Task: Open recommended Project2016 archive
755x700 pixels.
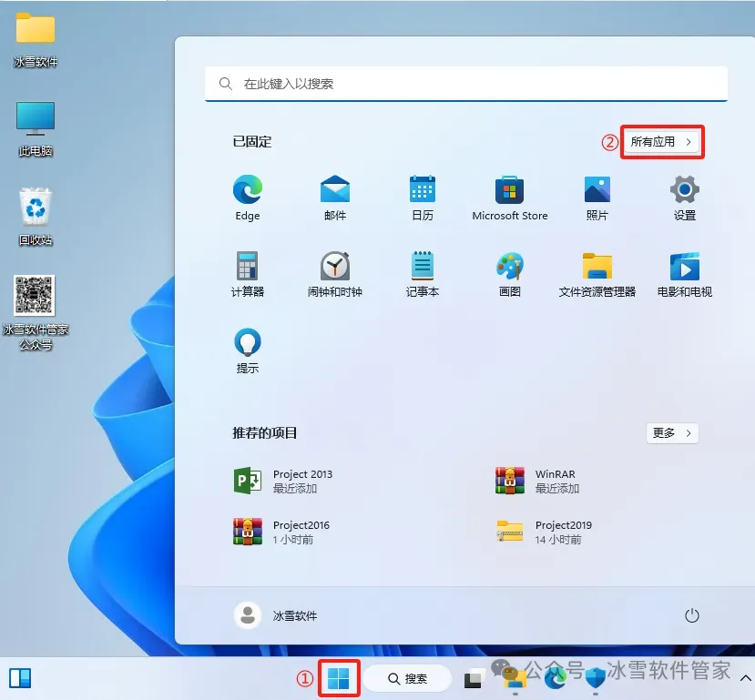Action: pos(281,532)
